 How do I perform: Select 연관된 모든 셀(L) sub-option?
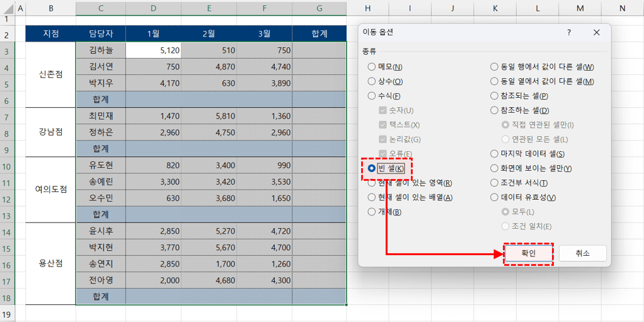pos(534,139)
